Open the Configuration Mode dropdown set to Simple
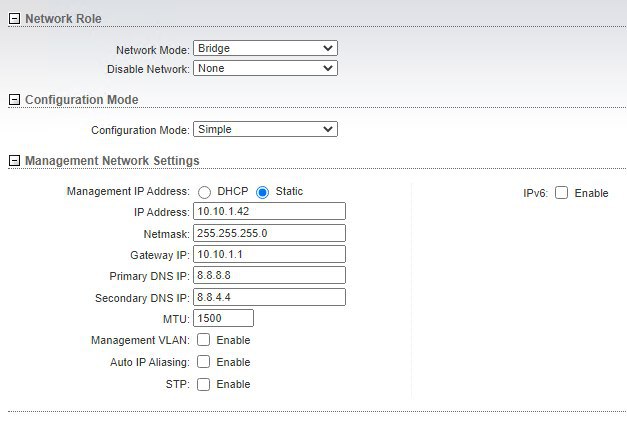The image size is (627, 428). 266,129
